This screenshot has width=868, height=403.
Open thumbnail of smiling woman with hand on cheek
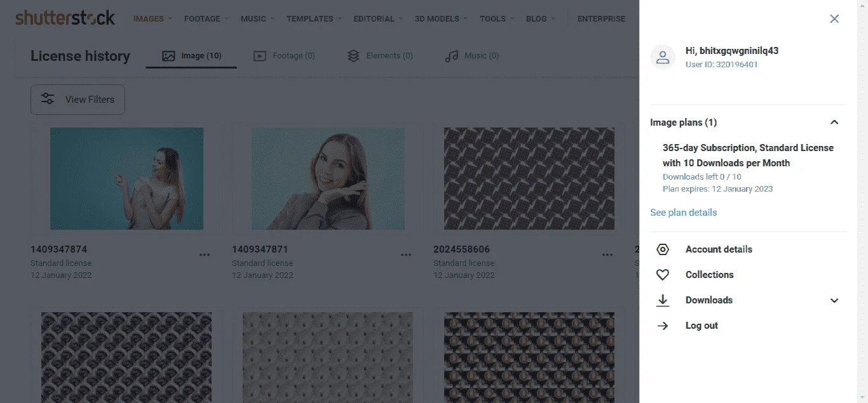[x=328, y=178]
